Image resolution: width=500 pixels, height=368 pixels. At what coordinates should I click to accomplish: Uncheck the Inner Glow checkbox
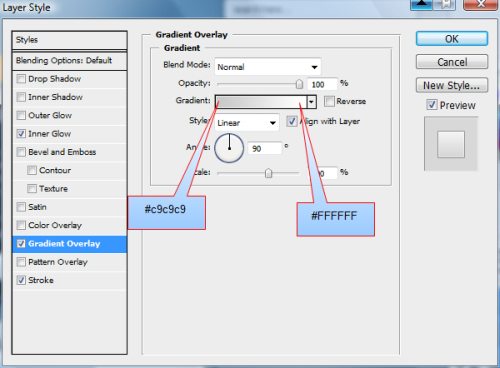21,134
